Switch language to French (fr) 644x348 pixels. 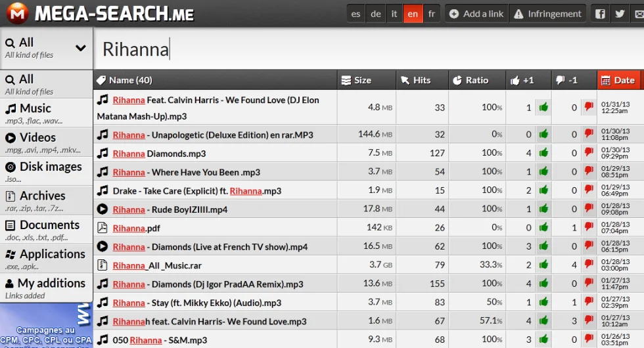coord(432,14)
